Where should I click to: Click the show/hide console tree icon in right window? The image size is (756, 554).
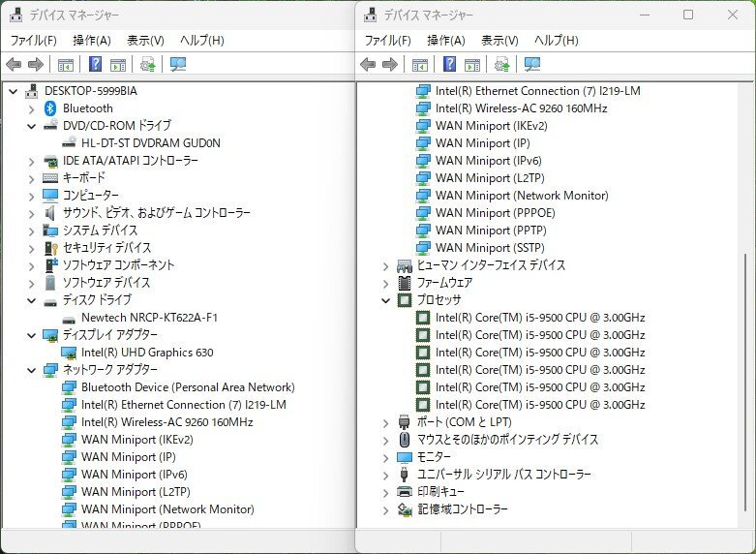[420, 65]
